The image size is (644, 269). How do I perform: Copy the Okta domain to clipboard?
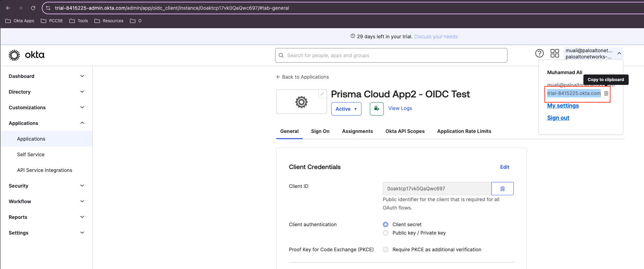tap(606, 93)
